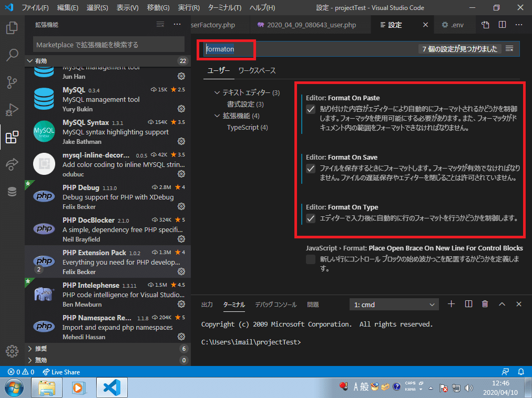Toggle Editor: Format On Save checkbox
Image resolution: width=532 pixels, height=398 pixels.
click(x=311, y=169)
